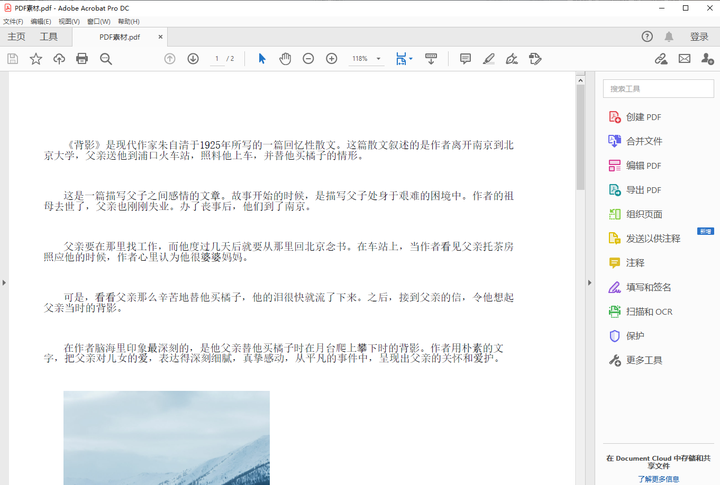Image resolution: width=720 pixels, height=485 pixels.
Task: Zoom in with plus icon
Action: 332,59
